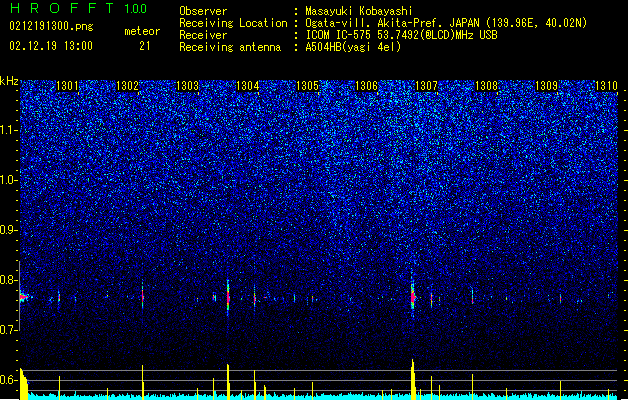Click the 1.0 kHz axis label
Viewport: 629px width, 400px height.
coord(9,180)
